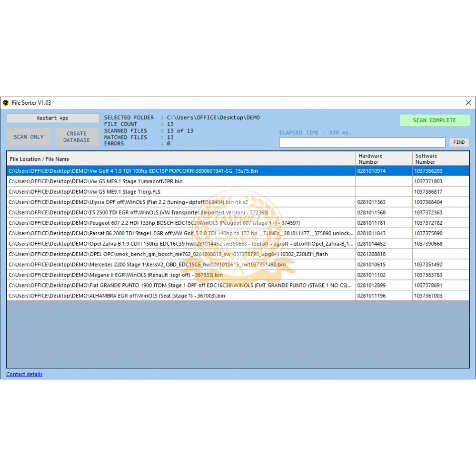This screenshot has height=476, width=476.
Task: Click software number 1037367003
Action: click(x=428, y=296)
